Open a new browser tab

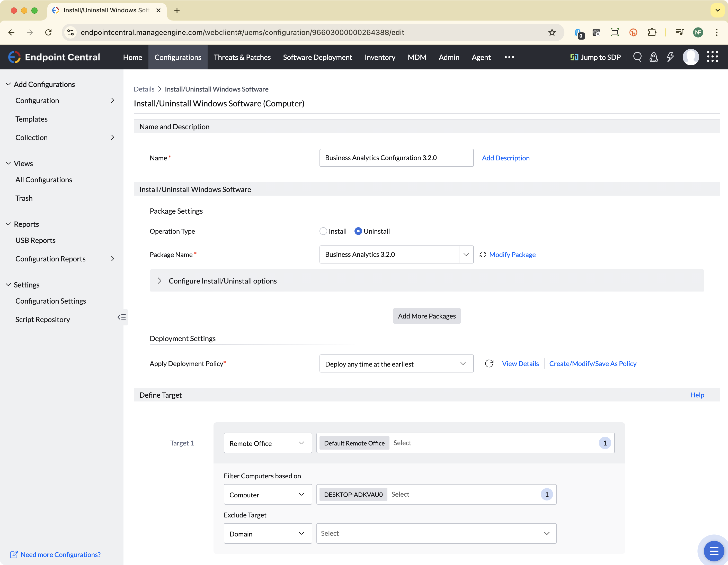click(x=177, y=10)
